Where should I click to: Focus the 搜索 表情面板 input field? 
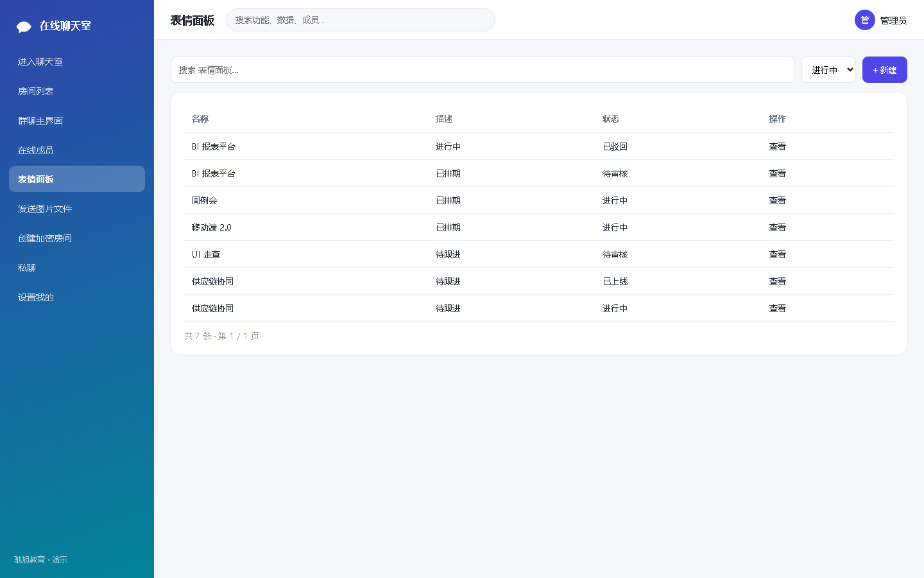[x=483, y=70]
